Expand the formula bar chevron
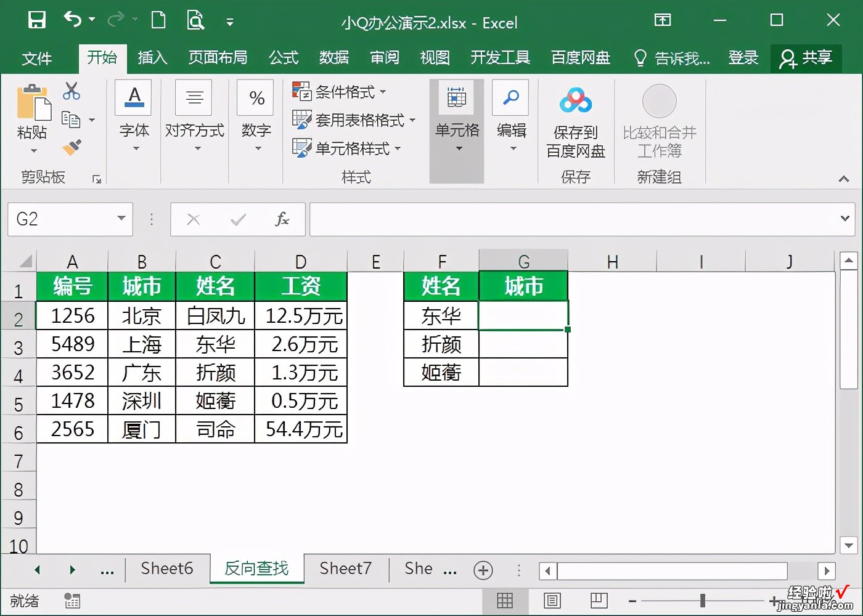The image size is (863, 616). tap(845, 218)
